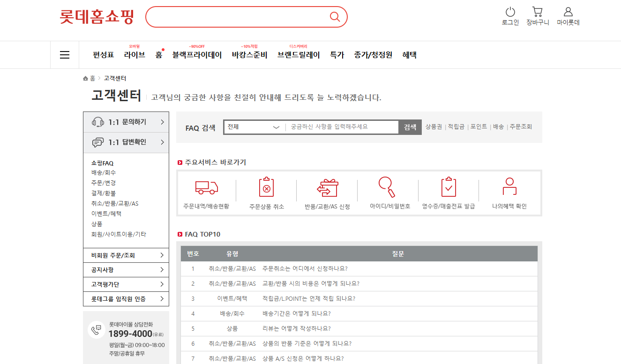This screenshot has height=364, width=621.
Task: Select 상품 in the sidebar
Action: (x=97, y=224)
